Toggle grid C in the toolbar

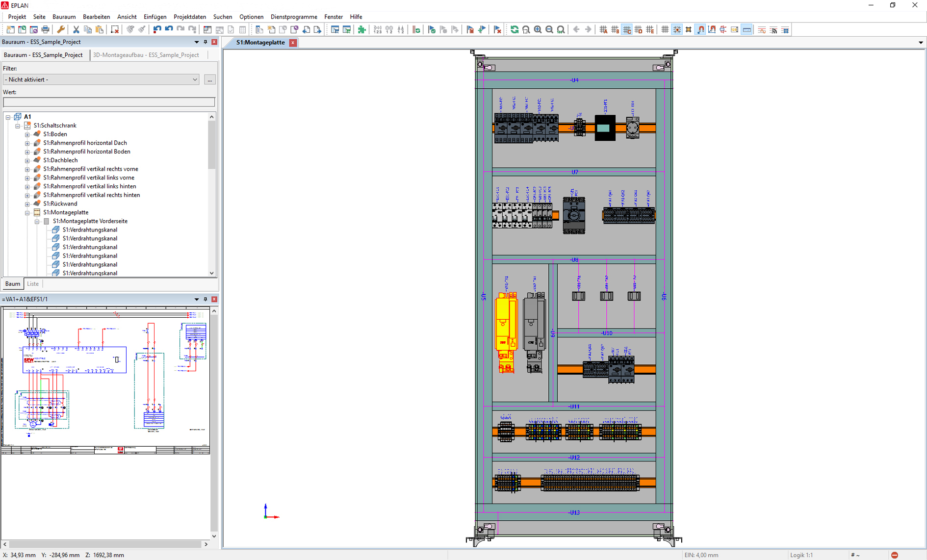[x=627, y=30]
